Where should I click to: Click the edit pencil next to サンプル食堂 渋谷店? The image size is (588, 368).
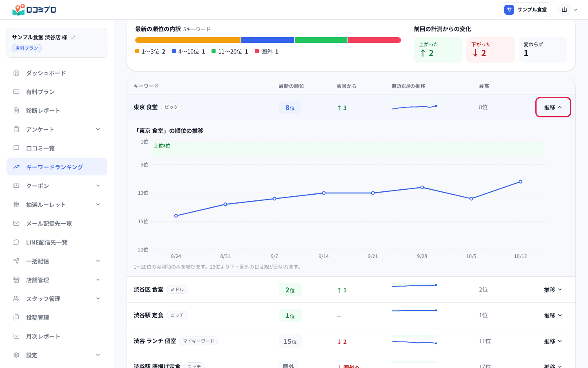tap(73, 37)
